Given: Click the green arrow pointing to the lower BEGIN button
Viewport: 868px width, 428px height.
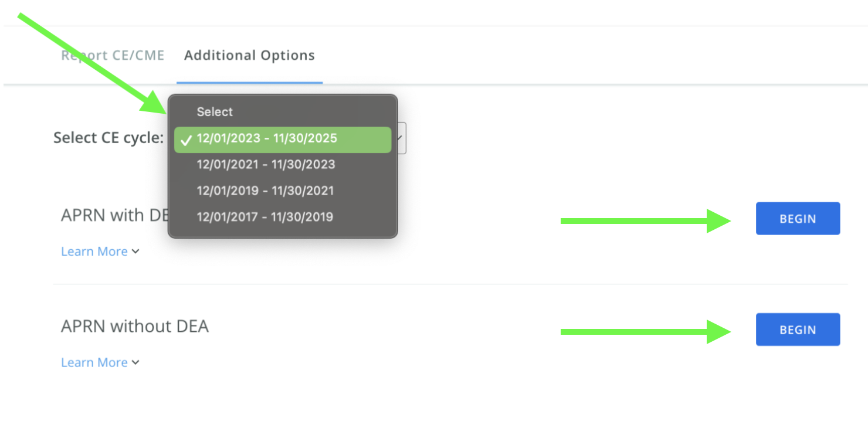Looking at the screenshot, I should coord(645,332).
